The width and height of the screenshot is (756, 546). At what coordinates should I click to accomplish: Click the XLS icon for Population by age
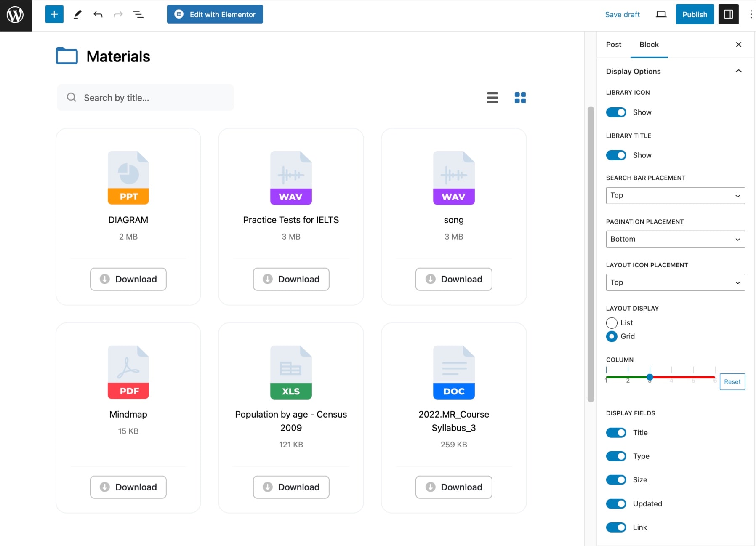click(291, 372)
